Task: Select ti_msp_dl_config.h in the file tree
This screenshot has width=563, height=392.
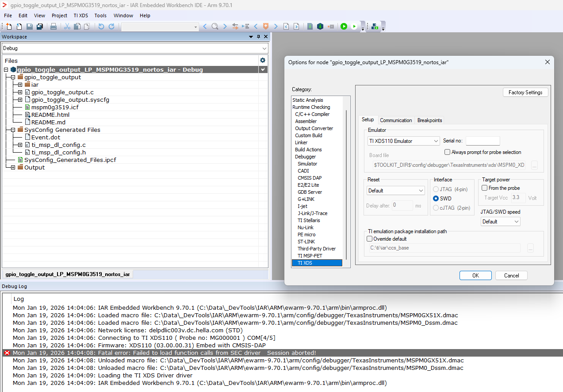Action: pos(58,152)
